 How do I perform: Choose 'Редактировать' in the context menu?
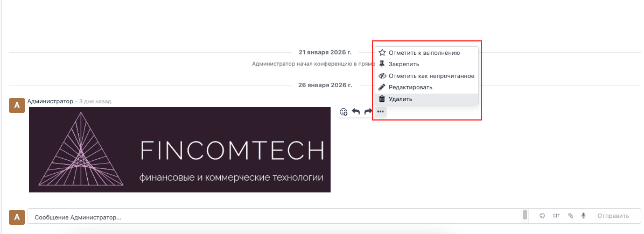pos(410,87)
